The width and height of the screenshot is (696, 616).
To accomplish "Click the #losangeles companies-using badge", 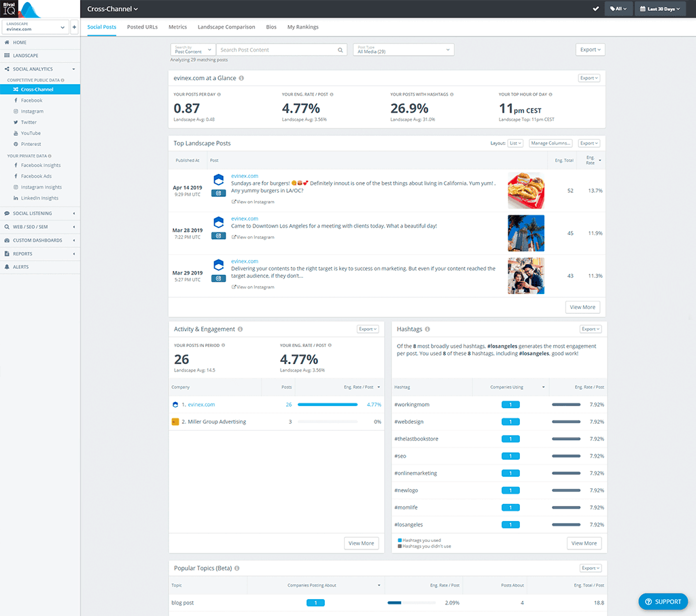I will [510, 524].
